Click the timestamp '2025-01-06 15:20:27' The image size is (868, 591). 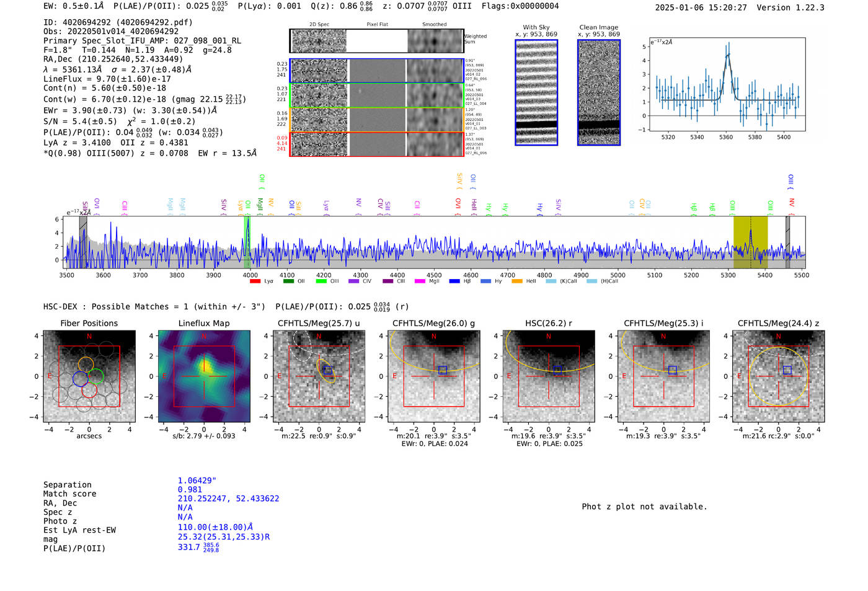click(701, 8)
